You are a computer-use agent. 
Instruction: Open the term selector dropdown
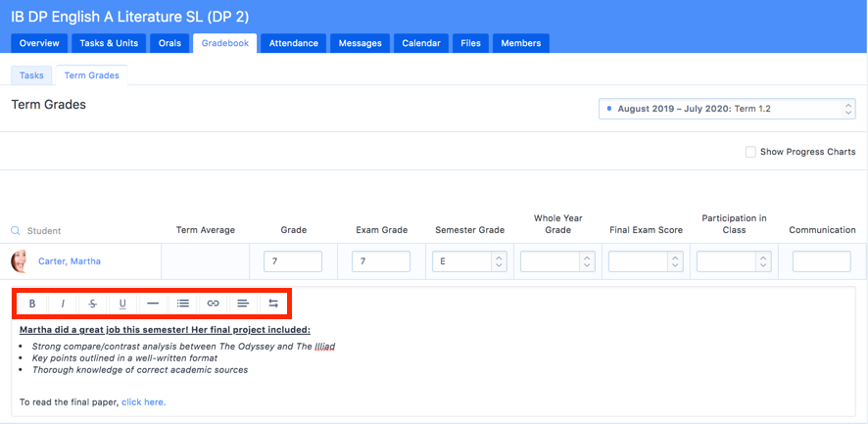point(727,109)
